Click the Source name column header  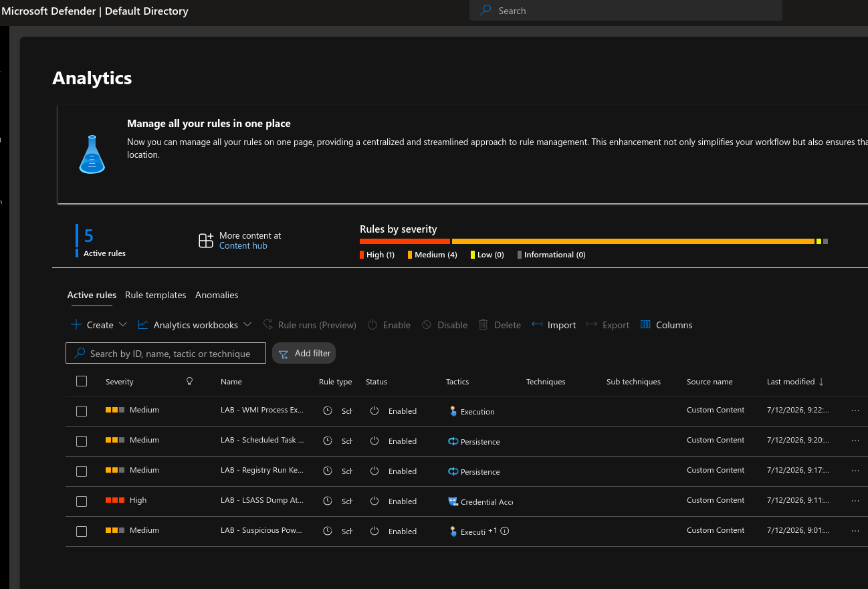(x=710, y=382)
